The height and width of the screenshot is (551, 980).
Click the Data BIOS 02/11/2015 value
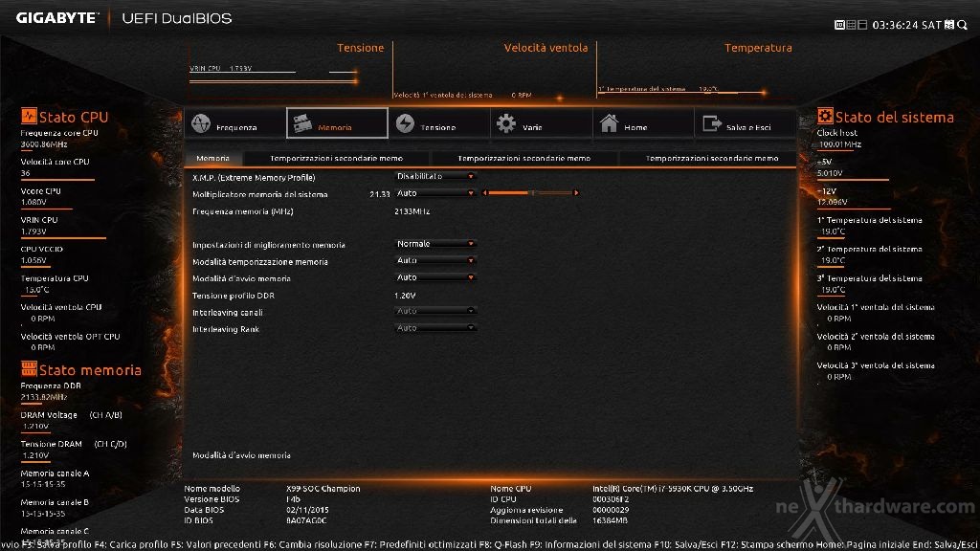click(x=307, y=510)
